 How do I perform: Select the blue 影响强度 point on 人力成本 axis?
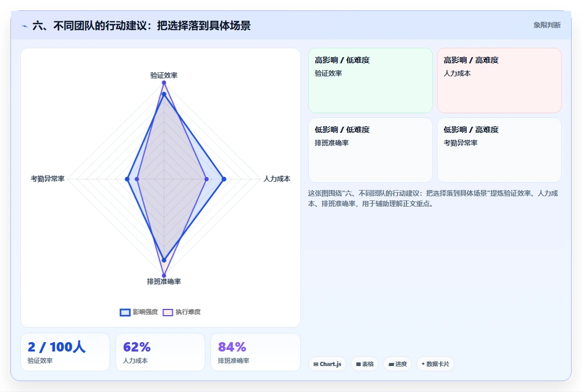[224, 179]
